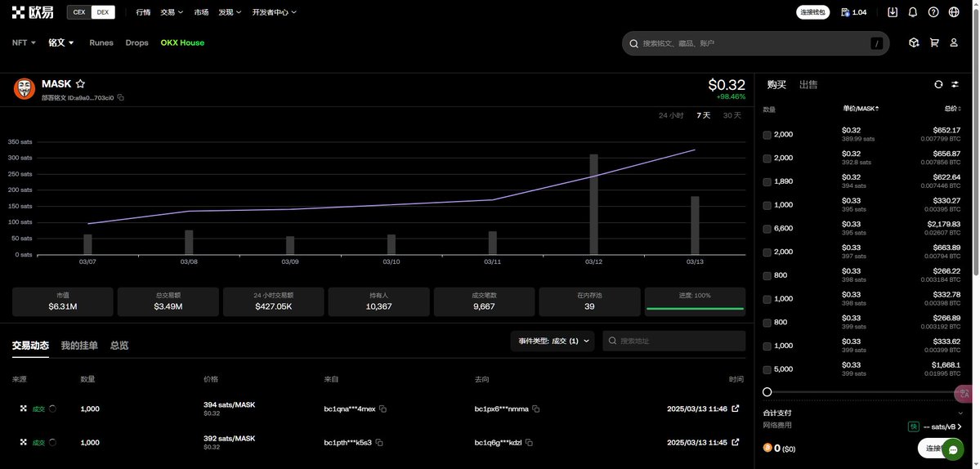
Task: Open the language globe icon
Action: click(x=954, y=12)
